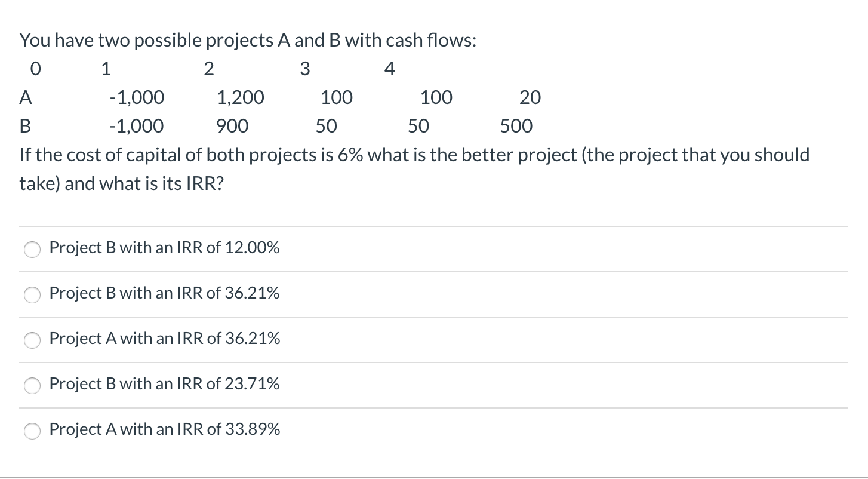
Task: Select radio button for Project B with IRR 12.00%
Action: click(32, 249)
